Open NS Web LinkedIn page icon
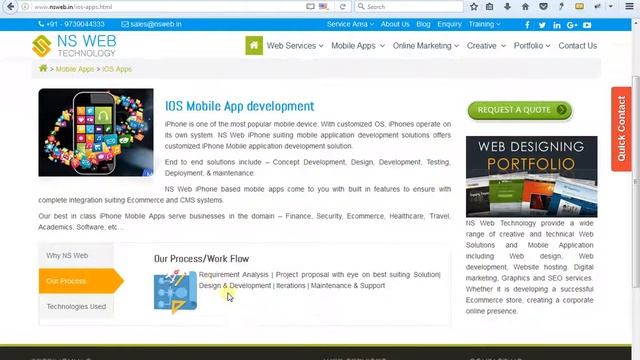640x360 pixels. pos(557,25)
